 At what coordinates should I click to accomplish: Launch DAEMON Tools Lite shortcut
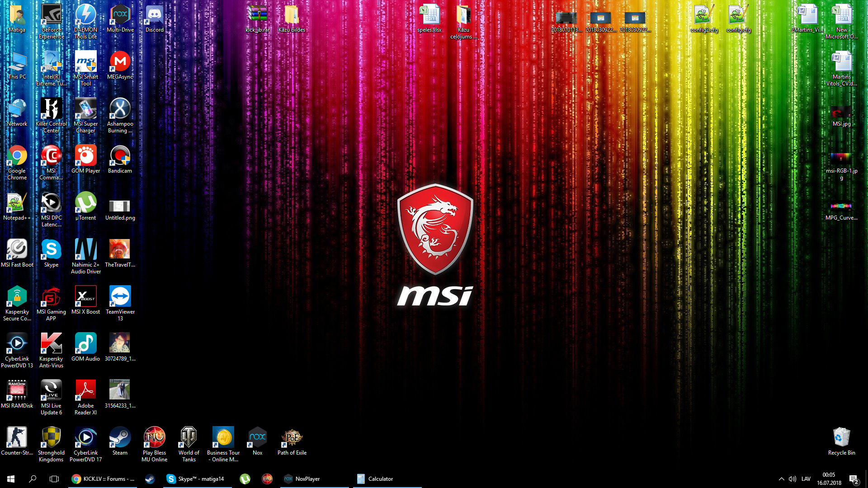[x=85, y=21]
